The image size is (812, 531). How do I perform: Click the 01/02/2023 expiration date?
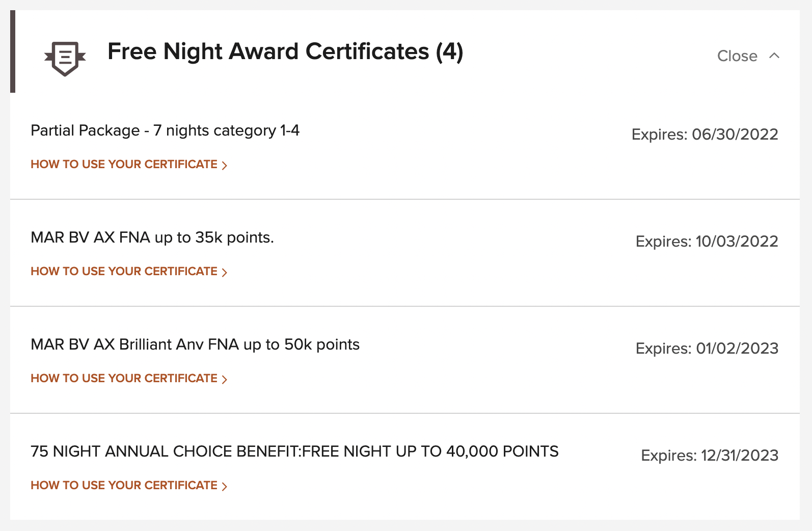[737, 349]
